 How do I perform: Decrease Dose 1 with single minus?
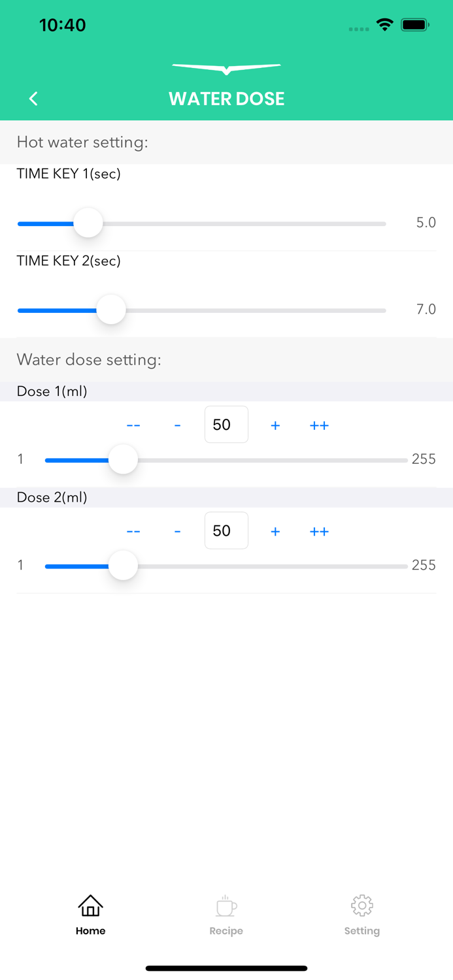point(177,425)
